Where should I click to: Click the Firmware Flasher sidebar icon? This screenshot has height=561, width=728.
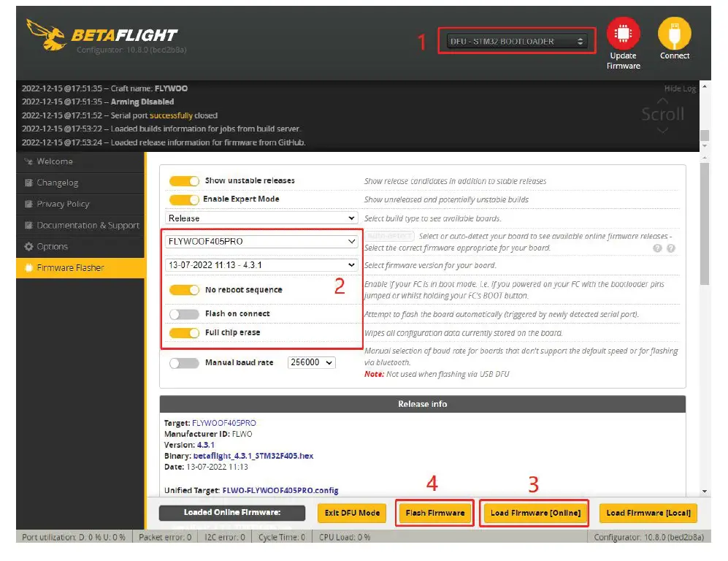[x=28, y=268]
